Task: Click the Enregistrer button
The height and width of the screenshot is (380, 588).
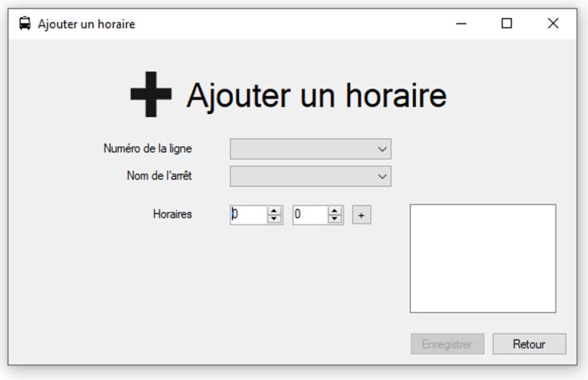Action: point(447,344)
